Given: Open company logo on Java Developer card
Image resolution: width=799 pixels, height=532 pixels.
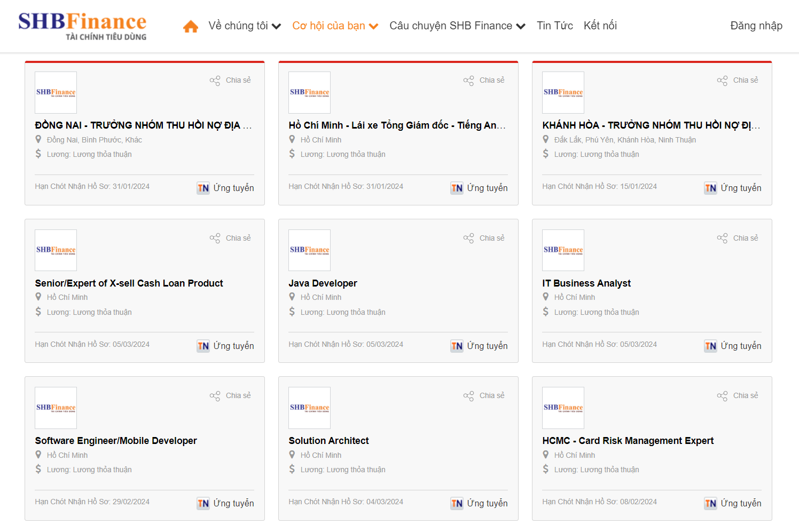Looking at the screenshot, I should [x=310, y=250].
